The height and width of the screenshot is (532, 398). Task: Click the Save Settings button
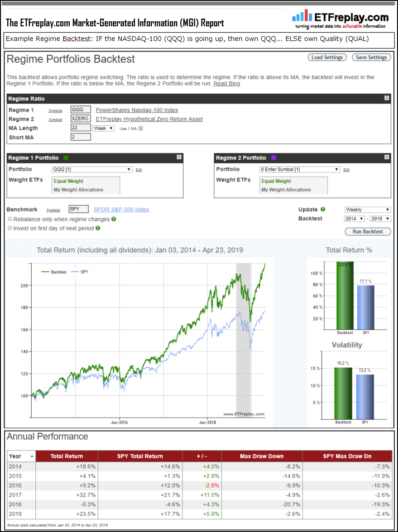(371, 57)
